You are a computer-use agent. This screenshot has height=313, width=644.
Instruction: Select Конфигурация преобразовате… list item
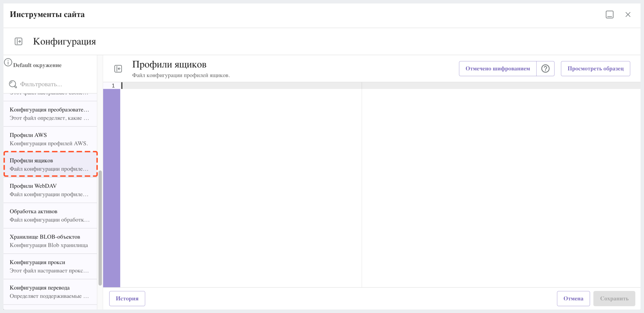tap(50, 114)
